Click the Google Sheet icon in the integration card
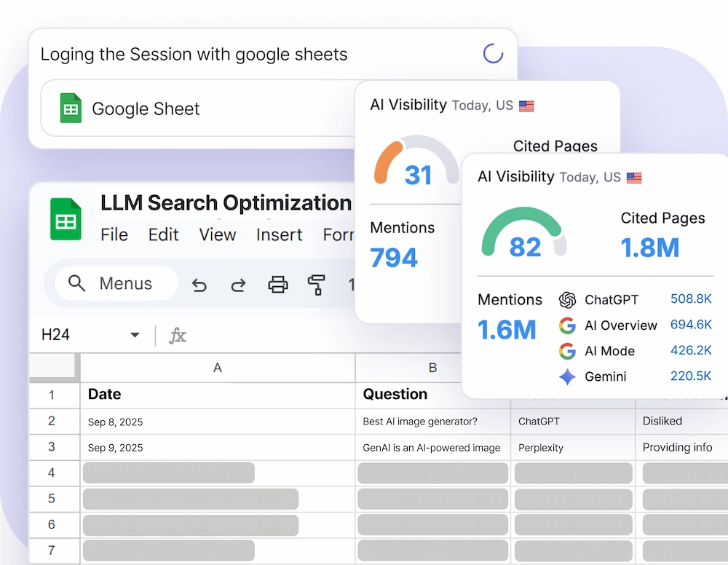This screenshot has width=728, height=565. pos(71,108)
